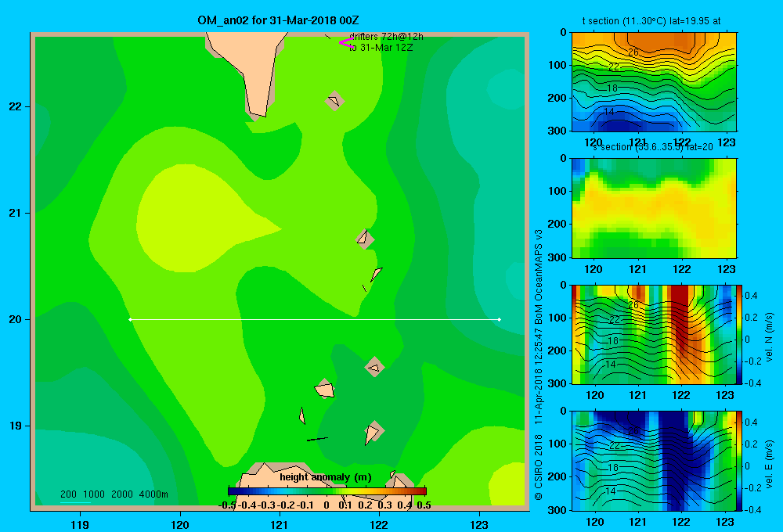Click the bathymetry legend '200 1000 2000 4000m'
783x532 pixels.
tap(114, 494)
